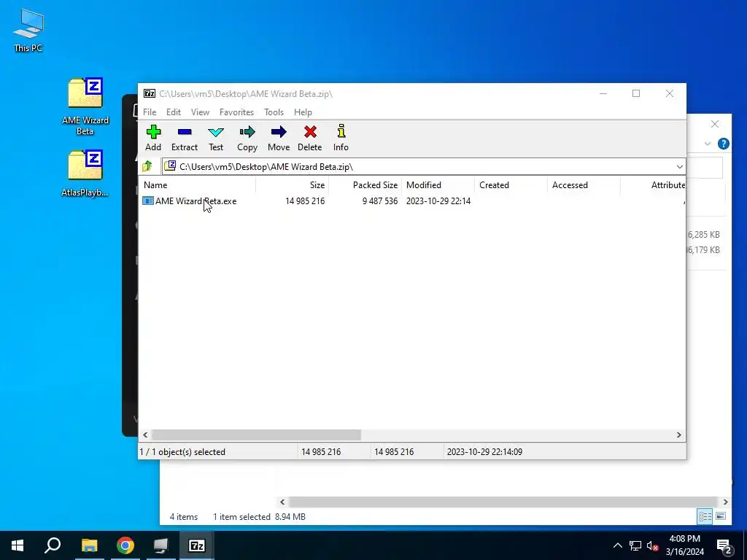Open network status tray icon

[x=635, y=545]
